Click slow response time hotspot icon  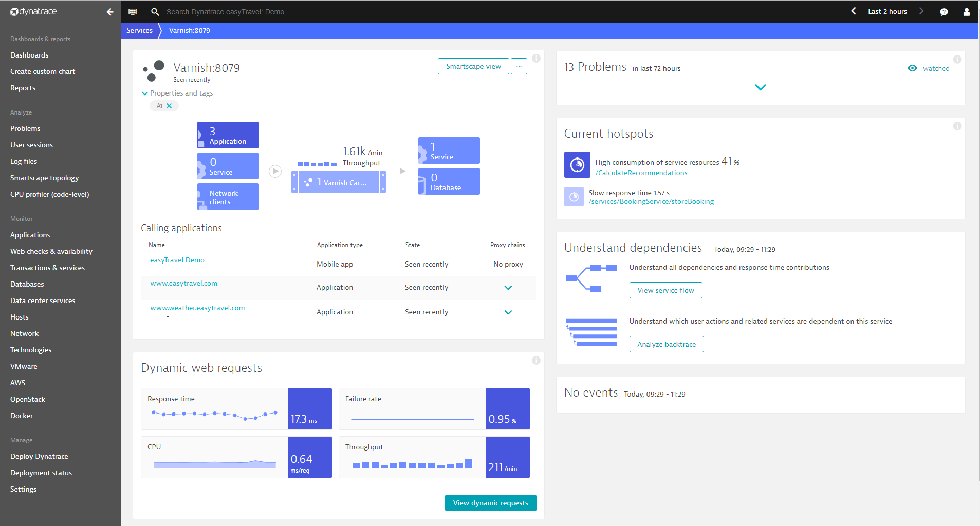pos(574,197)
